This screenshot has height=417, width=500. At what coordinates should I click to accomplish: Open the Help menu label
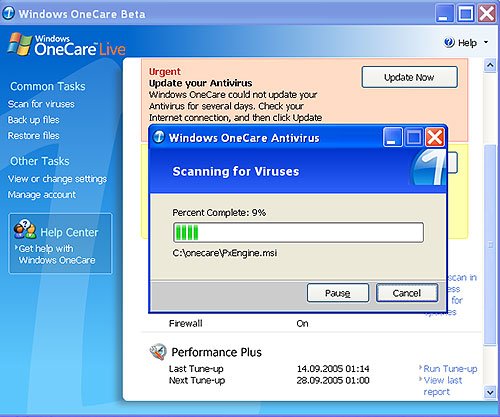467,43
